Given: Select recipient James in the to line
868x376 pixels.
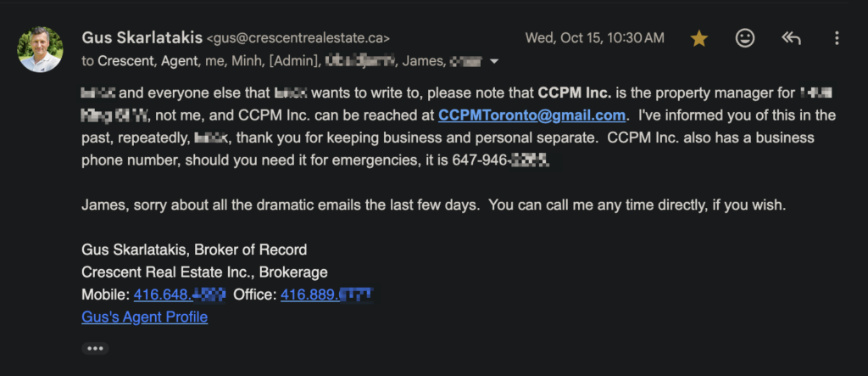Looking at the screenshot, I should click(422, 61).
